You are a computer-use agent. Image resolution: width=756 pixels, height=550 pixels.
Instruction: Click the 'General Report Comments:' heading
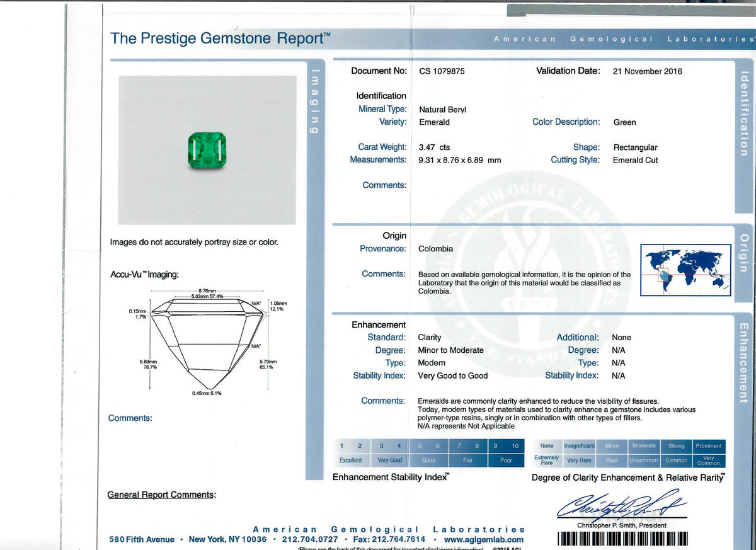tap(162, 495)
